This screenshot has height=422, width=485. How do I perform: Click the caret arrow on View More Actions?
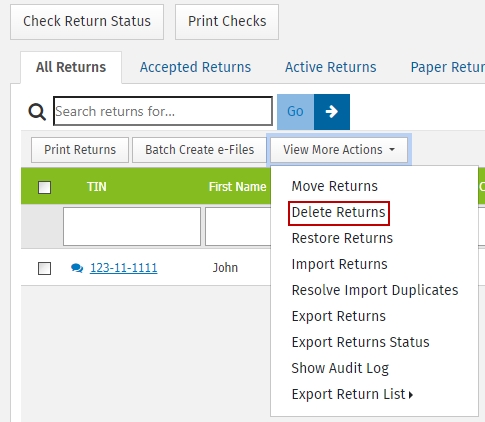pyautogui.click(x=392, y=150)
